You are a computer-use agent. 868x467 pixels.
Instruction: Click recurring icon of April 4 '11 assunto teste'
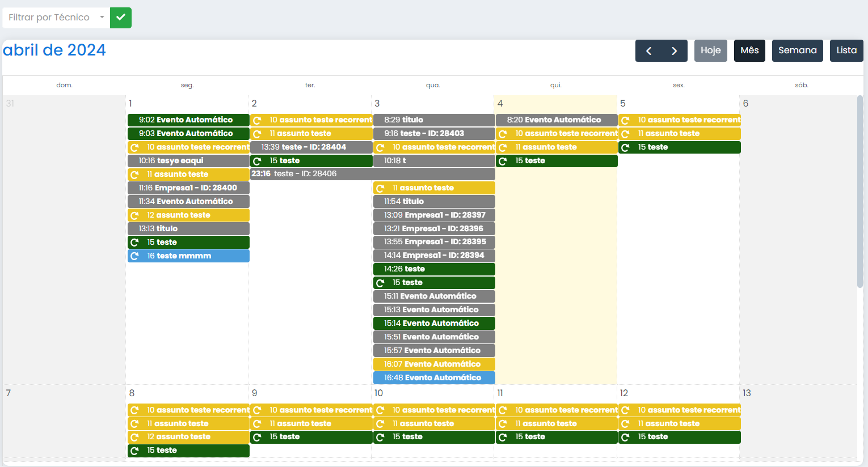coord(503,147)
